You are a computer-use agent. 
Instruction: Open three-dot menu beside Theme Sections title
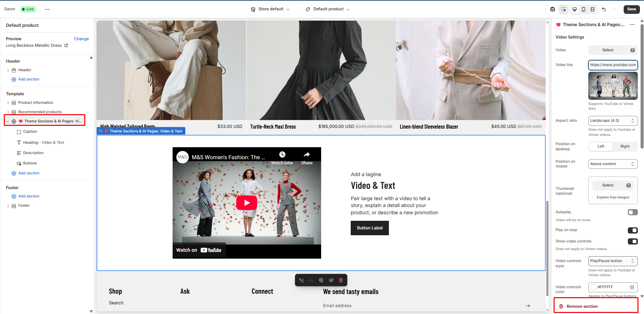[x=632, y=24]
